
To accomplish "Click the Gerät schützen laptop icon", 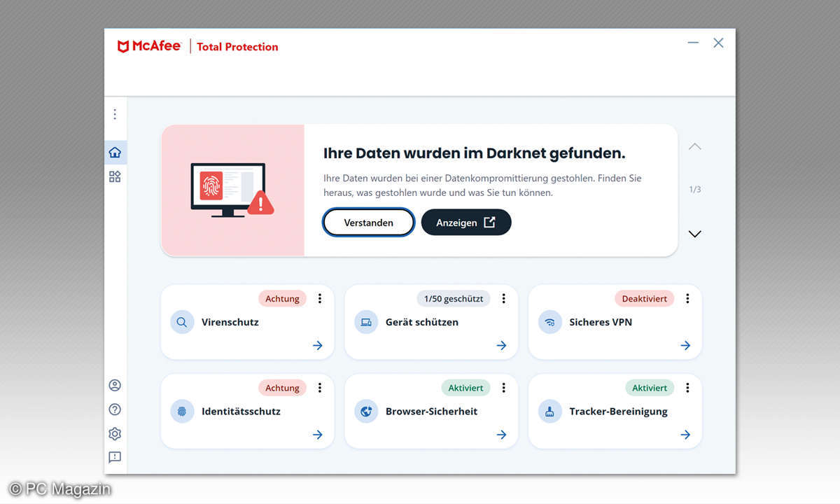I will [366, 322].
